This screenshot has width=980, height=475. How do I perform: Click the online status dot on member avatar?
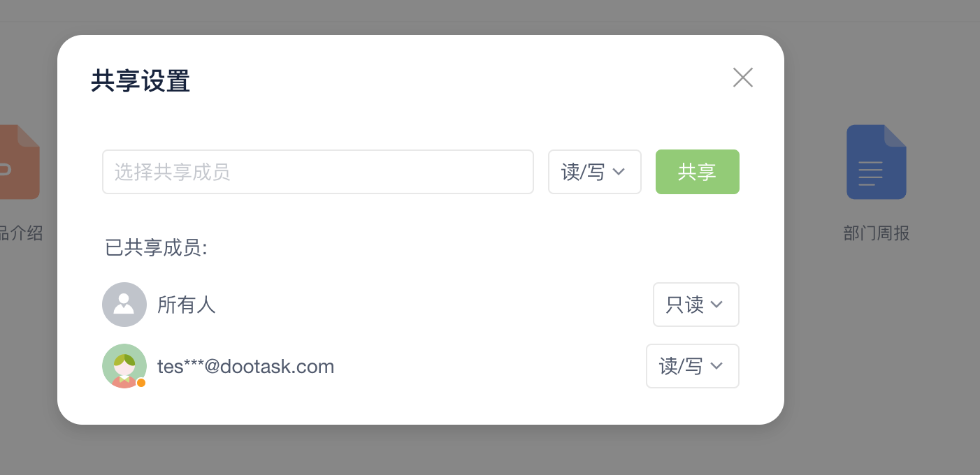click(x=140, y=383)
